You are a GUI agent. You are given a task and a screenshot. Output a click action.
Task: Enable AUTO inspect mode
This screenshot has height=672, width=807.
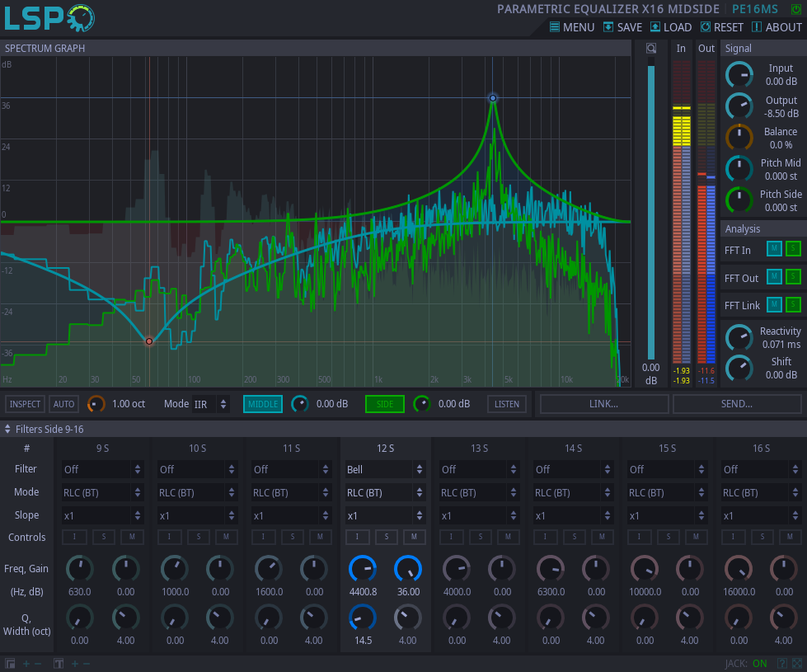click(63, 404)
